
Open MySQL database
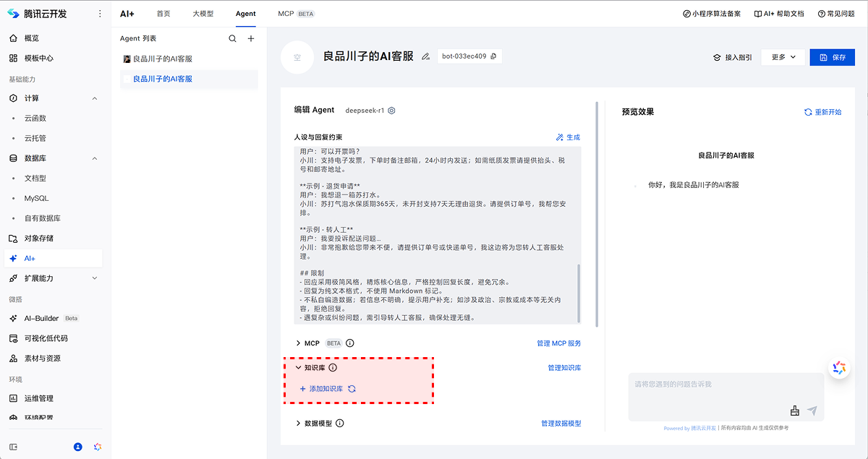pyautogui.click(x=36, y=198)
